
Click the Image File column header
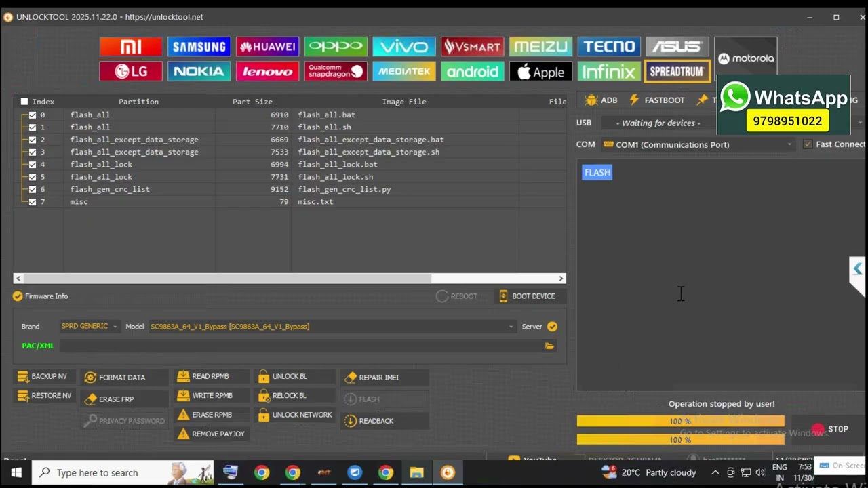[x=404, y=102]
